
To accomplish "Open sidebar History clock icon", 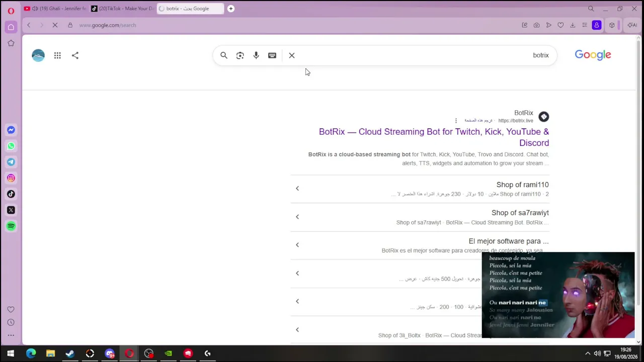I will (11, 322).
